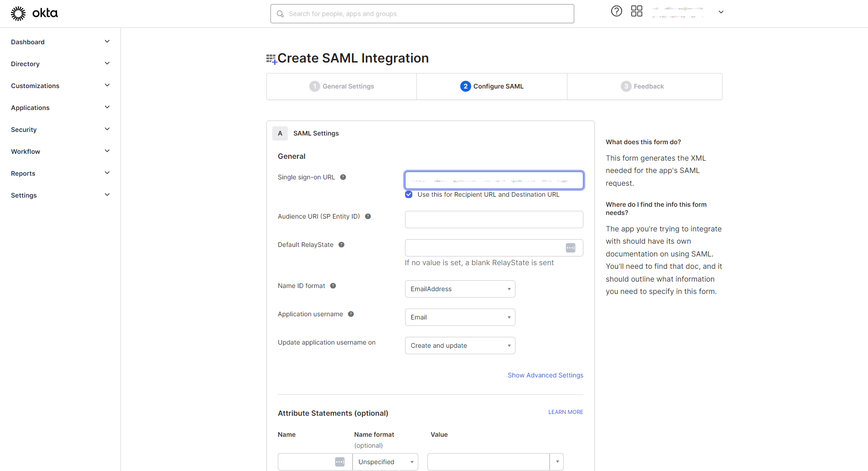Image resolution: width=868 pixels, height=471 pixels.
Task: Expand the Workflow menu chevron
Action: point(107,151)
